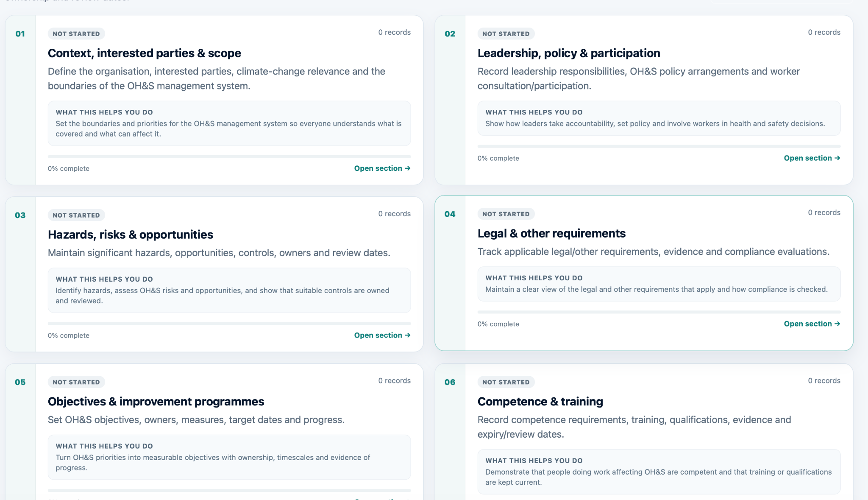Click the section number 06
868x500 pixels.
tap(450, 382)
